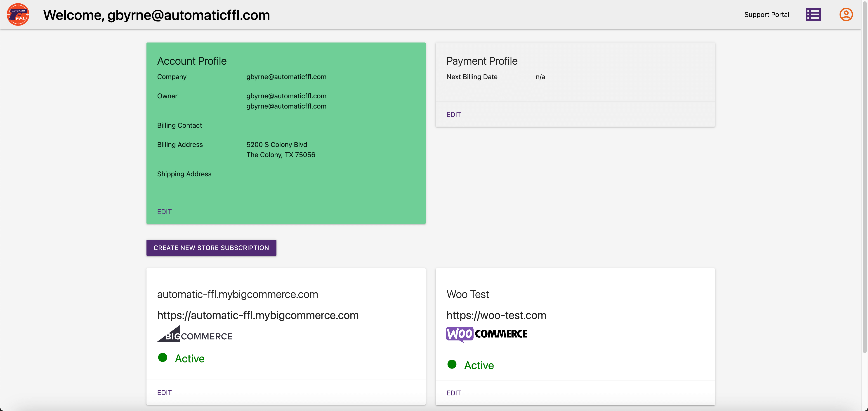This screenshot has height=411, width=868.
Task: Select the welcome header text gbyrne@automaticffl.com
Action: click(x=156, y=14)
